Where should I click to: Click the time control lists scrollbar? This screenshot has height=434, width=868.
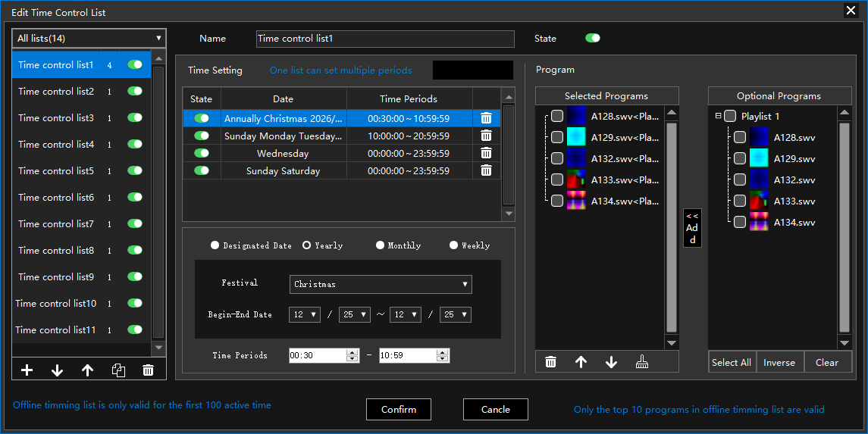158,202
